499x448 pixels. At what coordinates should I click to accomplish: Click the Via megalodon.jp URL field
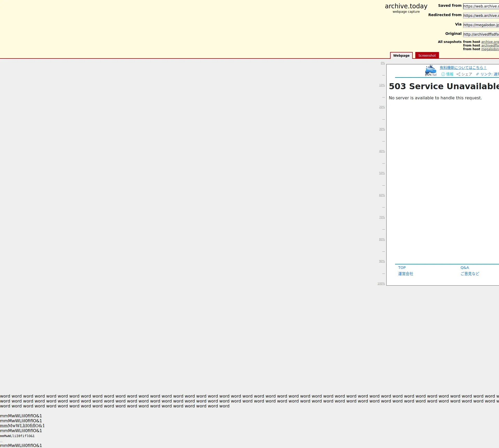481,25
